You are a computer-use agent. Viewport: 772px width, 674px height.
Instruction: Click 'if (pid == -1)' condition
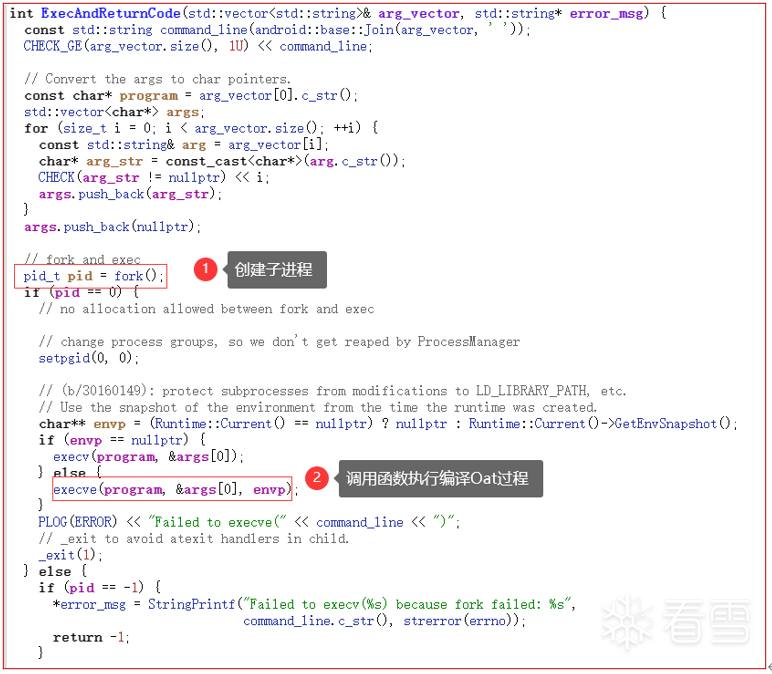click(x=99, y=587)
